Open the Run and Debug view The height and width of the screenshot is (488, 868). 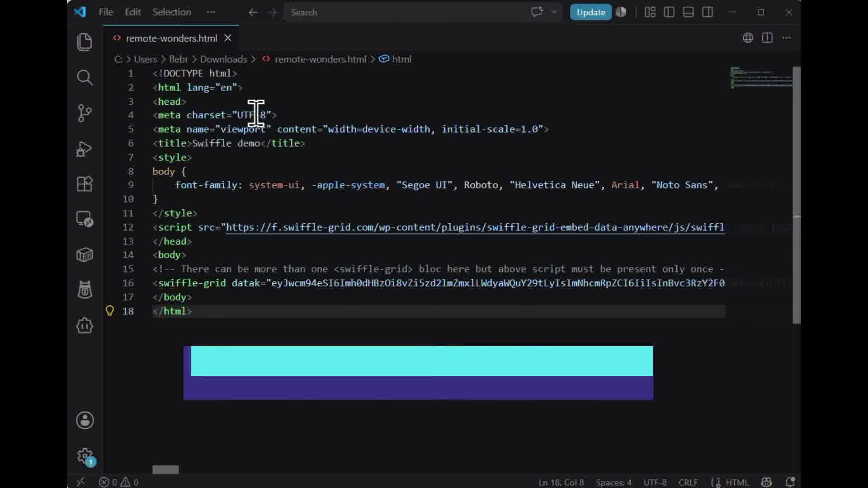85,149
